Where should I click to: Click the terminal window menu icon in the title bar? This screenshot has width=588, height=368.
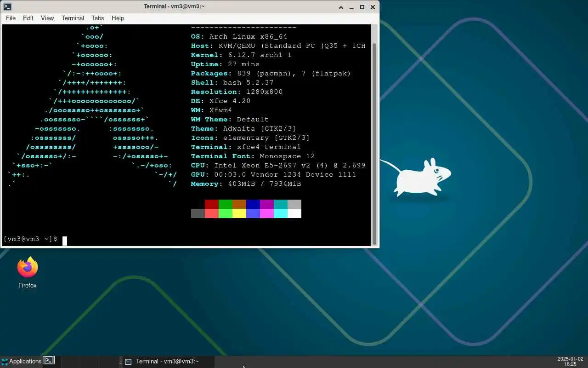click(7, 7)
